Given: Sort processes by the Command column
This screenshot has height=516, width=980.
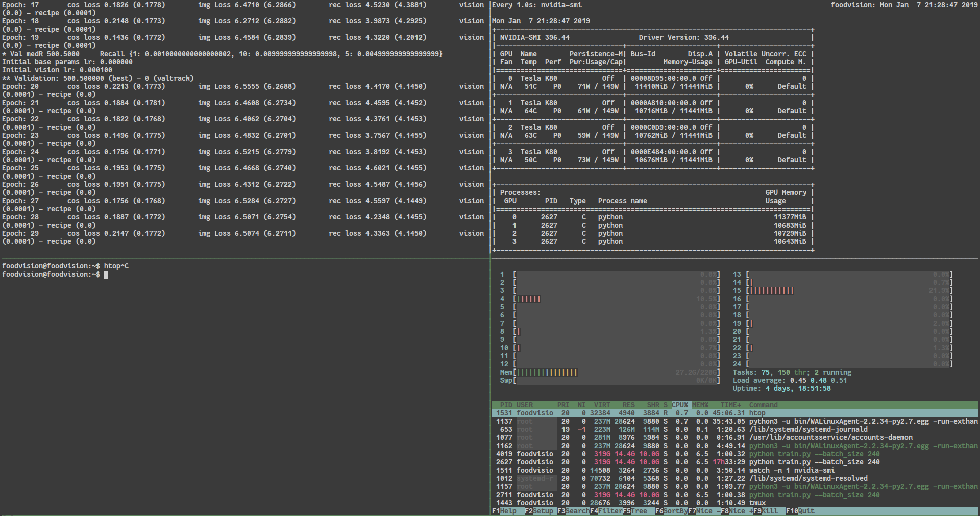Looking at the screenshot, I should pos(763,405).
